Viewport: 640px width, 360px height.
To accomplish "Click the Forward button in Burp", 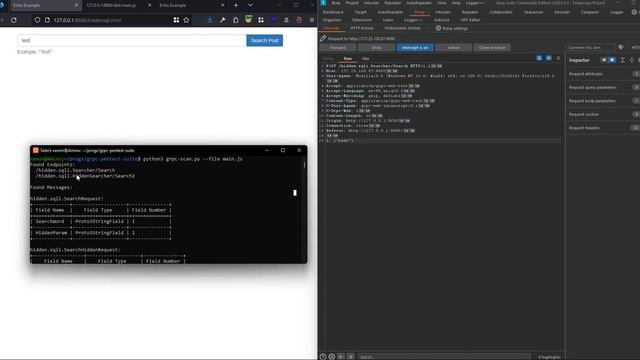I will click(338, 48).
